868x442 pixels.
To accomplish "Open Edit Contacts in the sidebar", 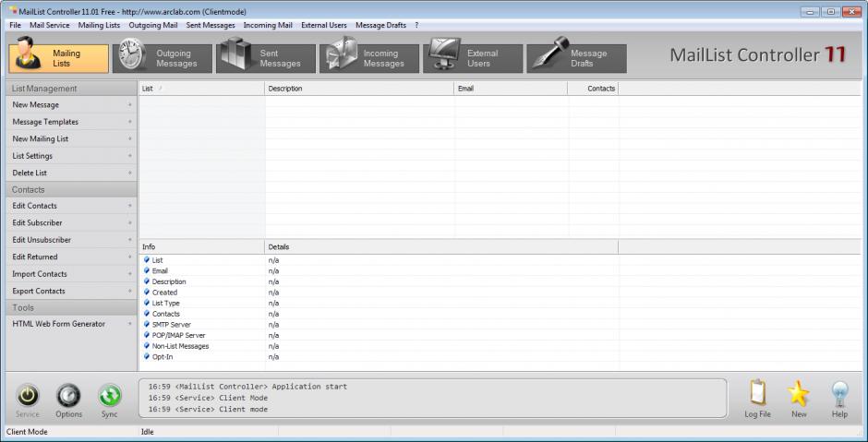I will click(71, 206).
